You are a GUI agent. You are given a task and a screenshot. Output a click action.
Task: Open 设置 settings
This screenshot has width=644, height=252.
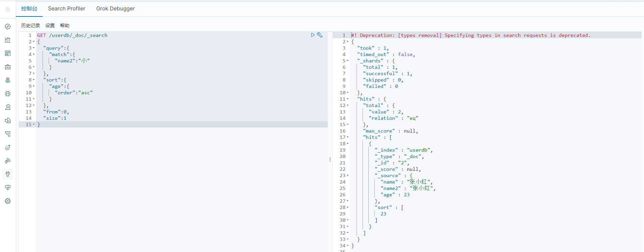point(50,26)
